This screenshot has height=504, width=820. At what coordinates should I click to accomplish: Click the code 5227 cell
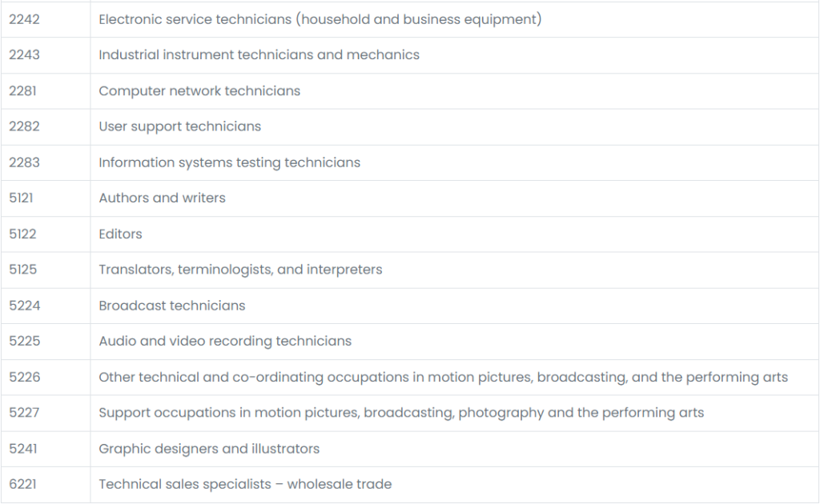point(46,413)
